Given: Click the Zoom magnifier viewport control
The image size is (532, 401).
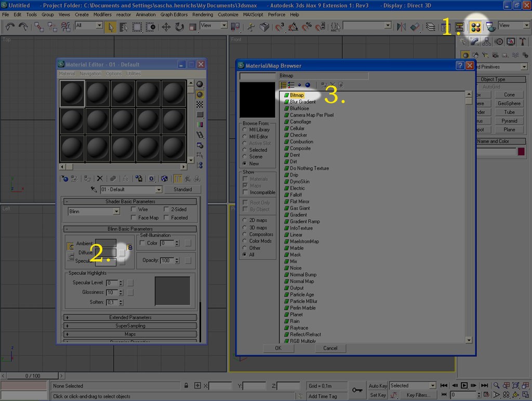Looking at the screenshot, I should 496,385.
